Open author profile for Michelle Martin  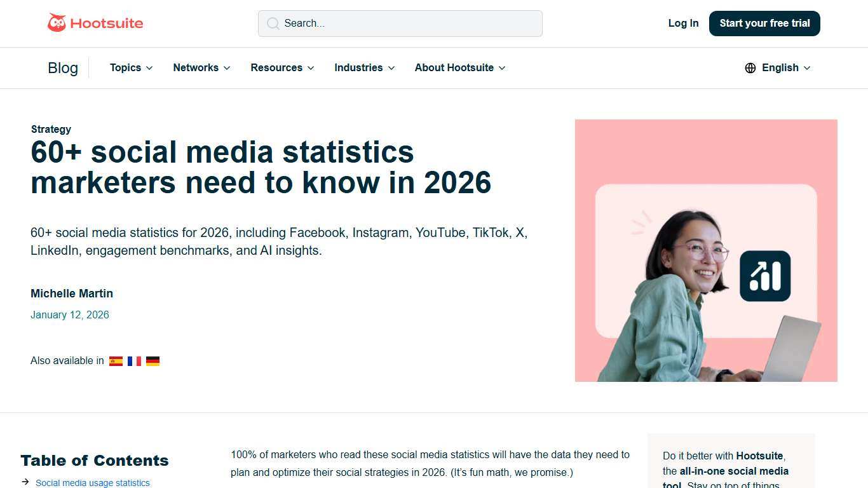click(x=72, y=294)
